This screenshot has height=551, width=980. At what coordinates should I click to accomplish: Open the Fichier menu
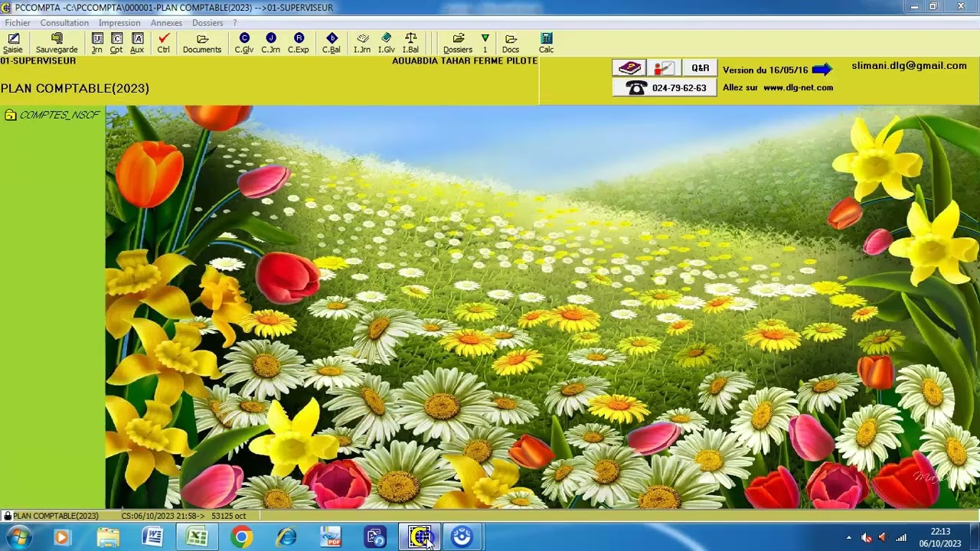pyautogui.click(x=18, y=23)
